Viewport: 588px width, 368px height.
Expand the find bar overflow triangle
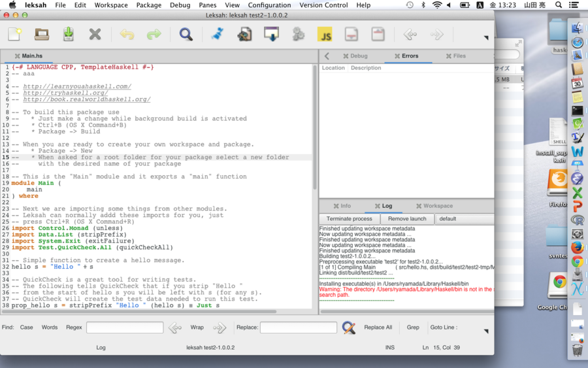(x=486, y=331)
